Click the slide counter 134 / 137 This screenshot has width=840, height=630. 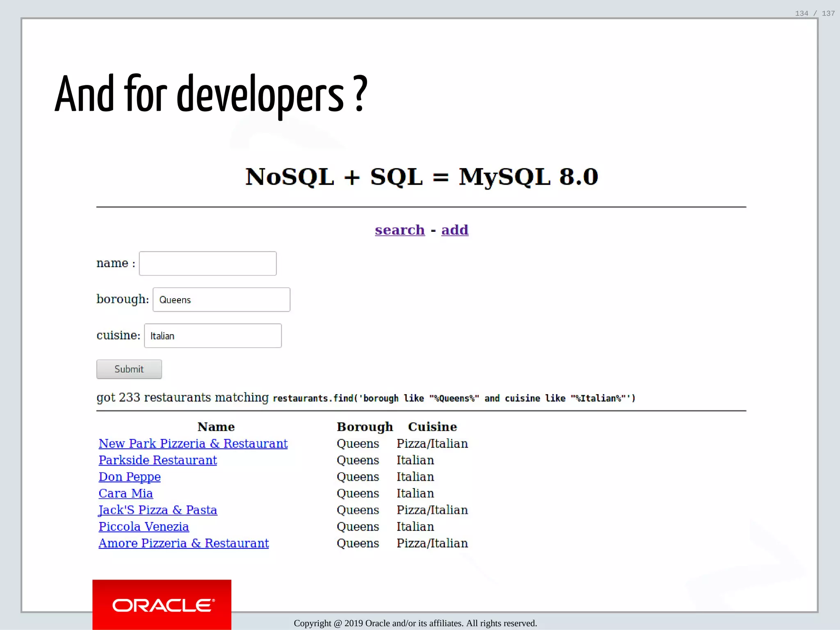pos(815,14)
